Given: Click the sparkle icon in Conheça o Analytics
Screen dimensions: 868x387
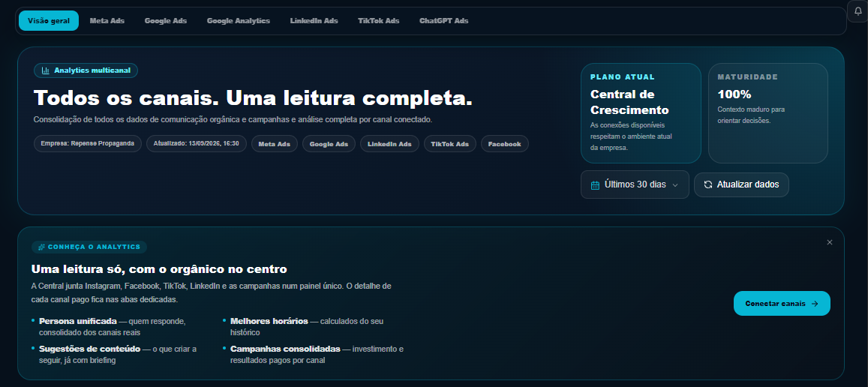Looking at the screenshot, I should pos(41,247).
